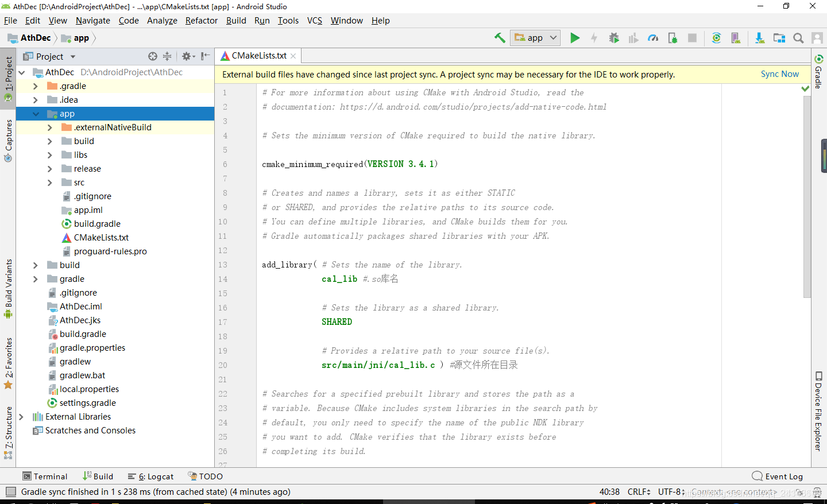The width and height of the screenshot is (827, 504).
Task: Toggle the Device File Explorer side panel
Action: pos(819,411)
